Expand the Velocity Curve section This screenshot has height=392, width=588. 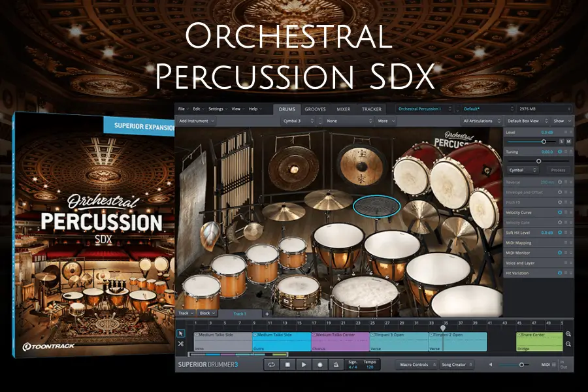click(571, 212)
